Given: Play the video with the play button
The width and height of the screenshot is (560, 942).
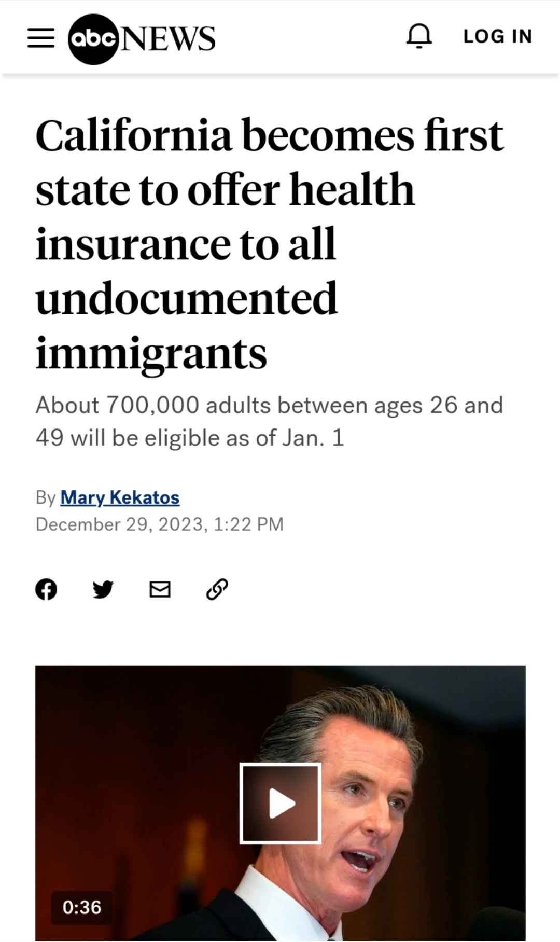Looking at the screenshot, I should [x=281, y=804].
